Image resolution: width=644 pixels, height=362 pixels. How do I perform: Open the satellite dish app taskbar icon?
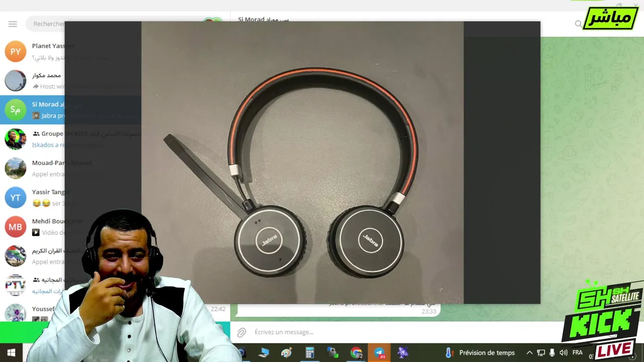point(403,353)
